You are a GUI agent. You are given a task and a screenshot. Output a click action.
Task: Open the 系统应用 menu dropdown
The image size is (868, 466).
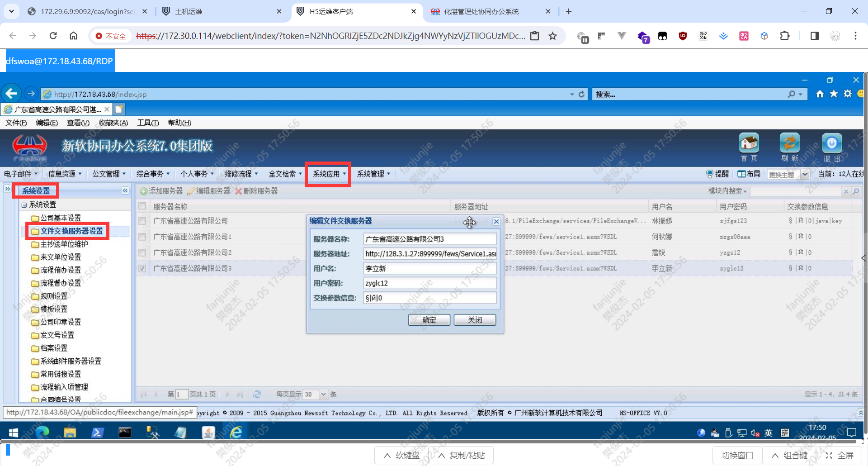click(329, 174)
